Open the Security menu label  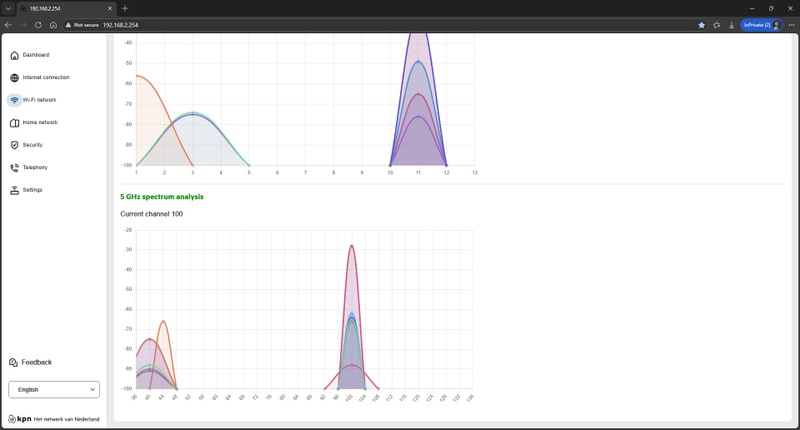(x=33, y=145)
